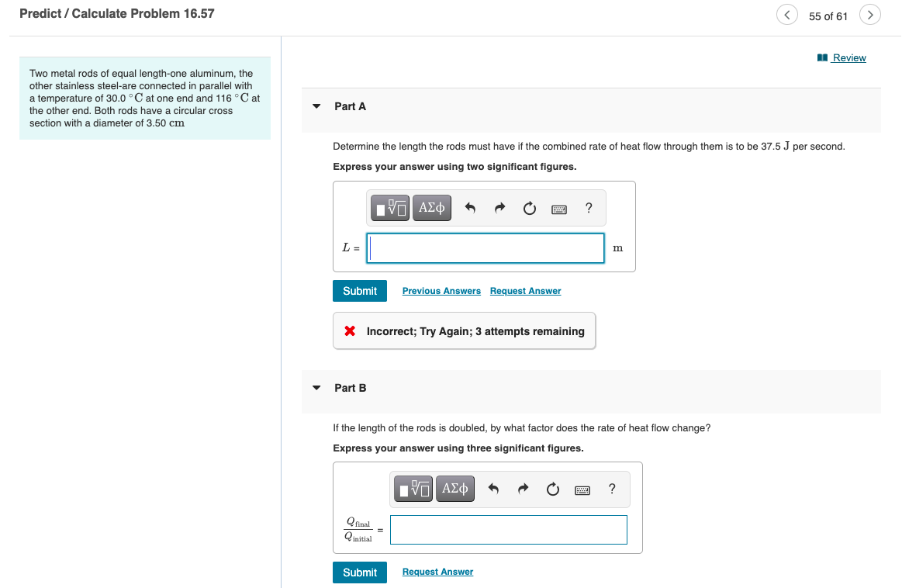Go back to problem 54 using previous arrow
This screenshot has width=902, height=588.
click(x=786, y=14)
